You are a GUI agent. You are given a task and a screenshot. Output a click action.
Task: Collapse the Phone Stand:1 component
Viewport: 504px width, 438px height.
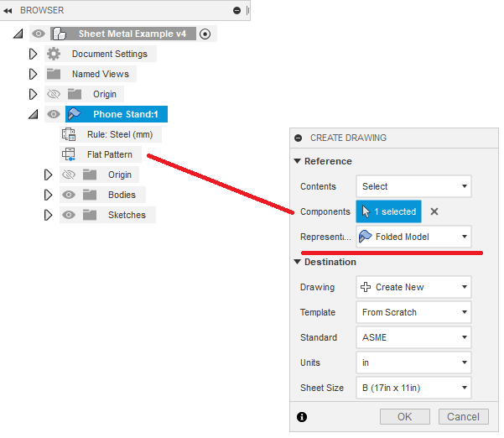[x=33, y=114]
